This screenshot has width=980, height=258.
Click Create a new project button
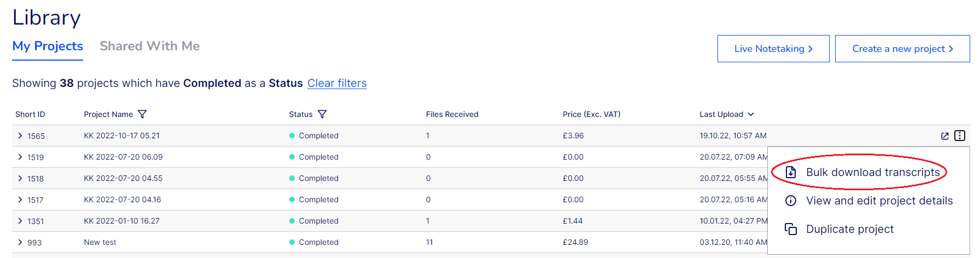(902, 49)
